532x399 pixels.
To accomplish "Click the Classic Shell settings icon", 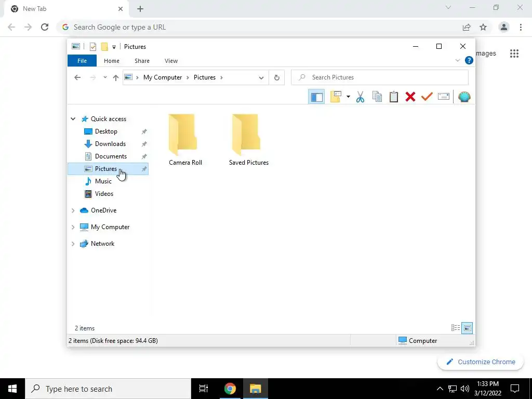I will point(464,97).
